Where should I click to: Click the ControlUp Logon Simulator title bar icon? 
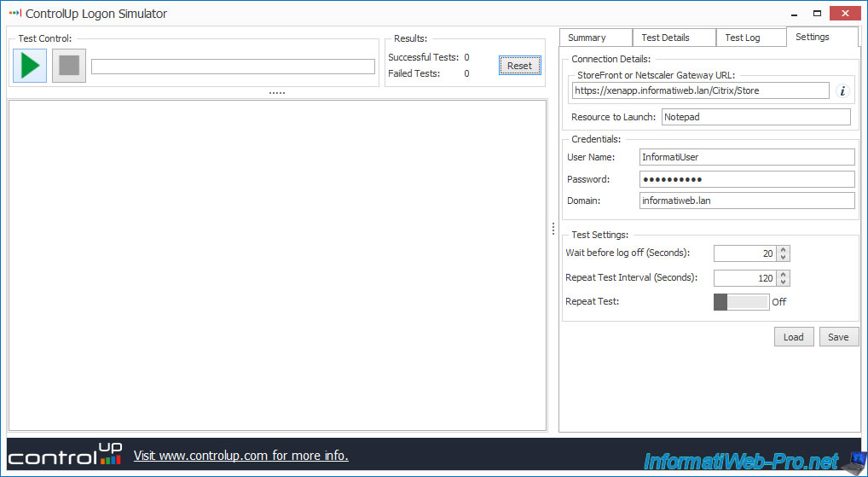click(15, 14)
